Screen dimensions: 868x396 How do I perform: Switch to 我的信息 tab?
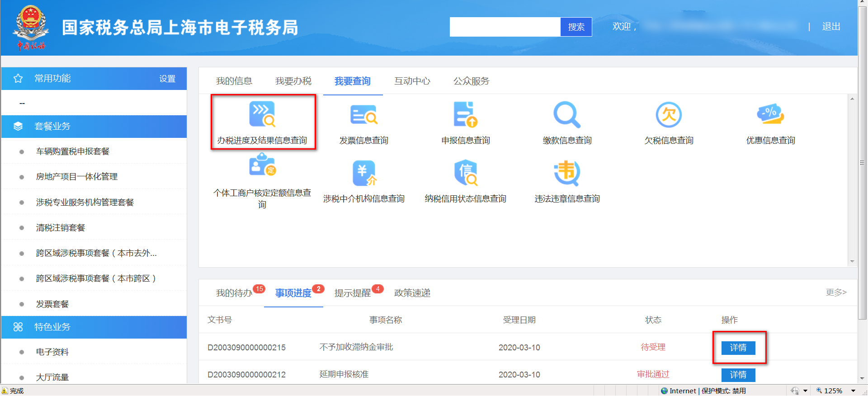tap(234, 81)
